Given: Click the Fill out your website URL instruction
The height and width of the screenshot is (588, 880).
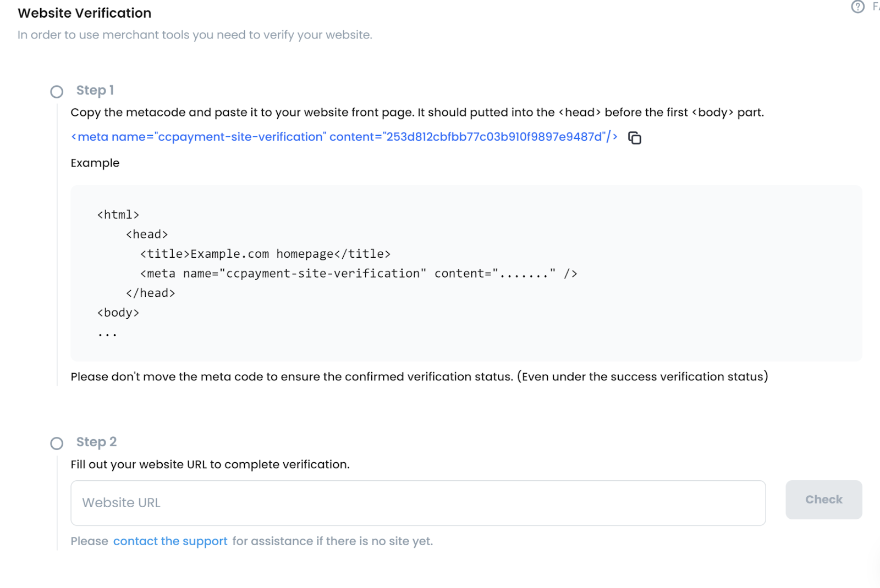Looking at the screenshot, I should [210, 465].
